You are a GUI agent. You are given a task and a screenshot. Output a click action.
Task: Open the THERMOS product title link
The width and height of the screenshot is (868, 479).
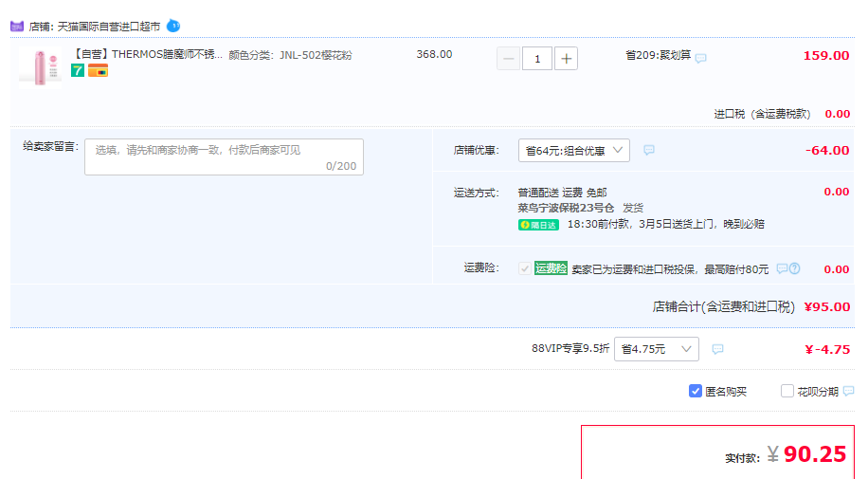(148, 54)
